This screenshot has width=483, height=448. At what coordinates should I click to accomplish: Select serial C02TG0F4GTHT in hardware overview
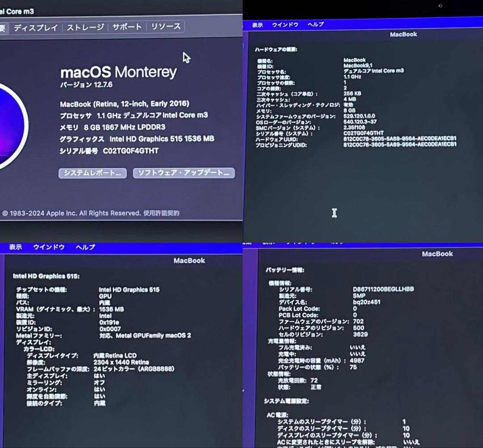pyautogui.click(x=364, y=133)
